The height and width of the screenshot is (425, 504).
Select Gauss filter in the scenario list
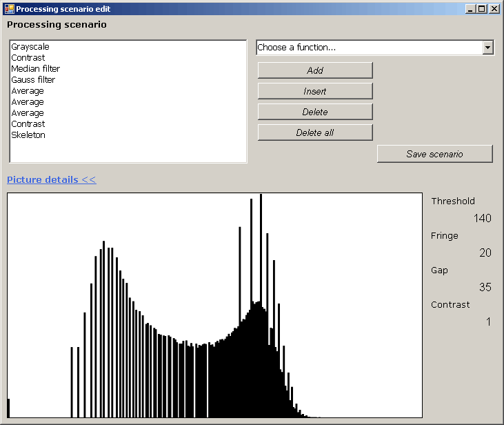(33, 80)
